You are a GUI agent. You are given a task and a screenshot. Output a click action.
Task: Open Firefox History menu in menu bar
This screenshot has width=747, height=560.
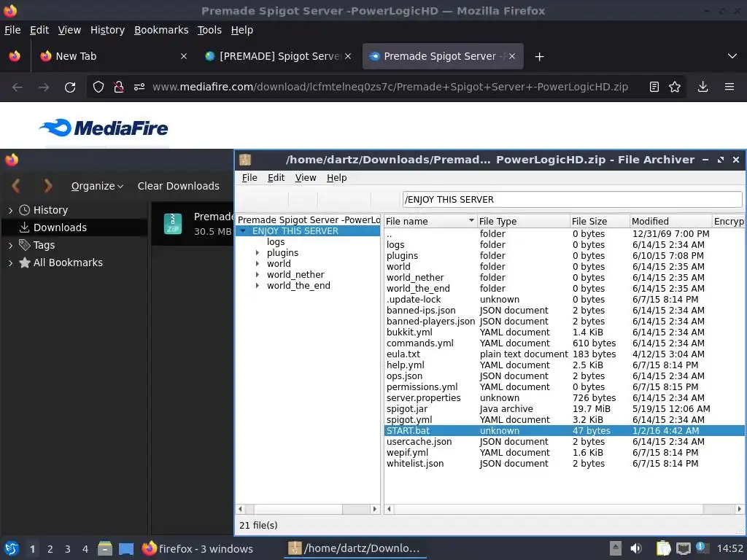(108, 30)
